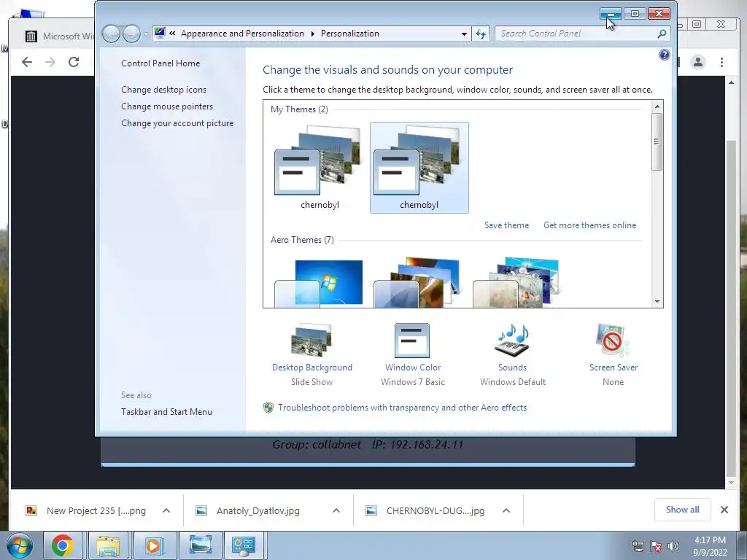Reload the page in Chrome
The width and height of the screenshot is (747, 560).
pos(74,62)
